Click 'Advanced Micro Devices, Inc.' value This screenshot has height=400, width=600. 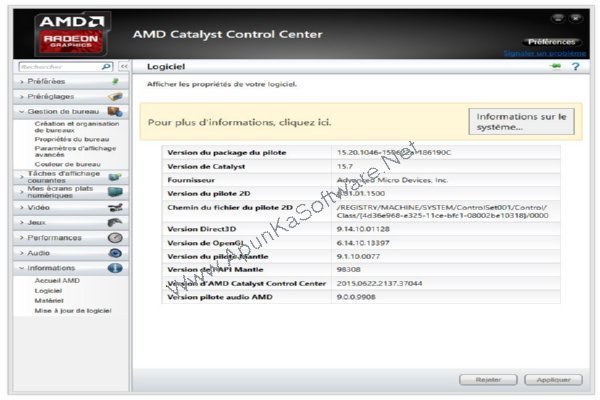[392, 180]
